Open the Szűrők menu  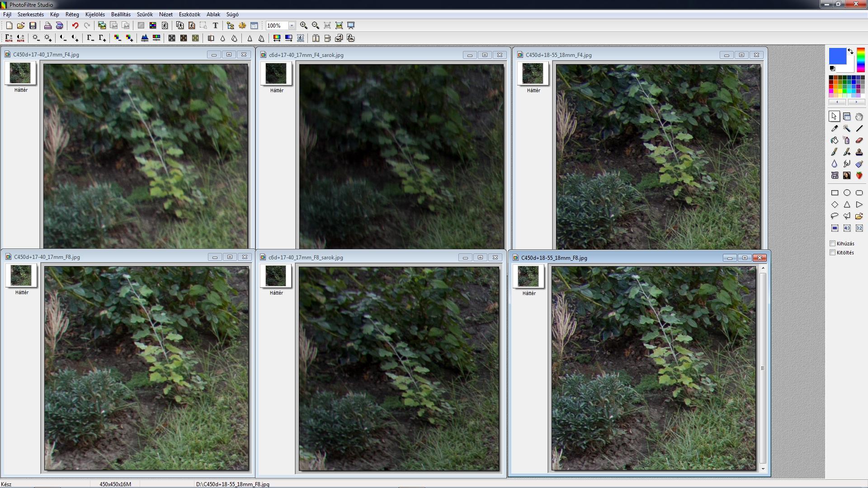(145, 14)
